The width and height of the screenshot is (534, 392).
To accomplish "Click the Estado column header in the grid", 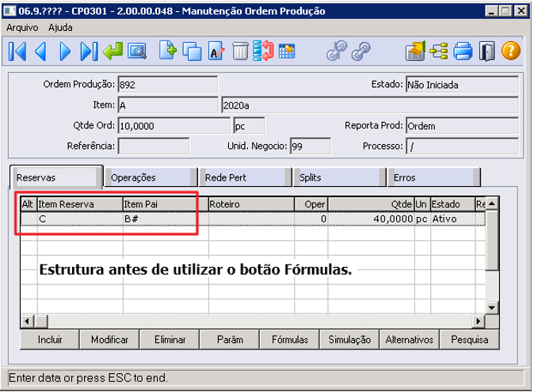I will 453,204.
